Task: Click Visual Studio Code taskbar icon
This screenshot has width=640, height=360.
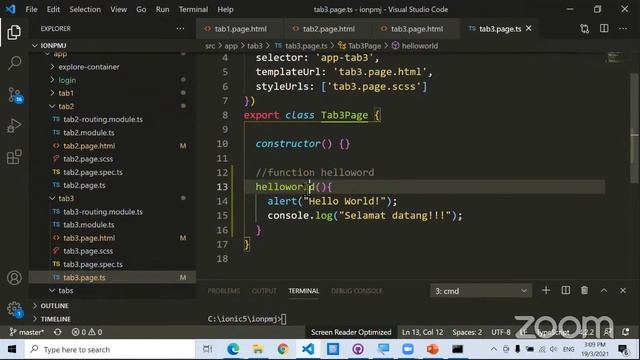Action: point(308,349)
